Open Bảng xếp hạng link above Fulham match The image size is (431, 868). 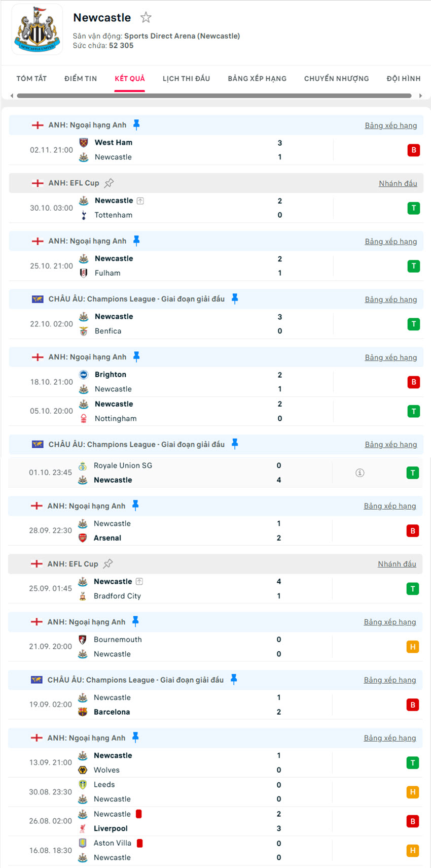tap(390, 242)
